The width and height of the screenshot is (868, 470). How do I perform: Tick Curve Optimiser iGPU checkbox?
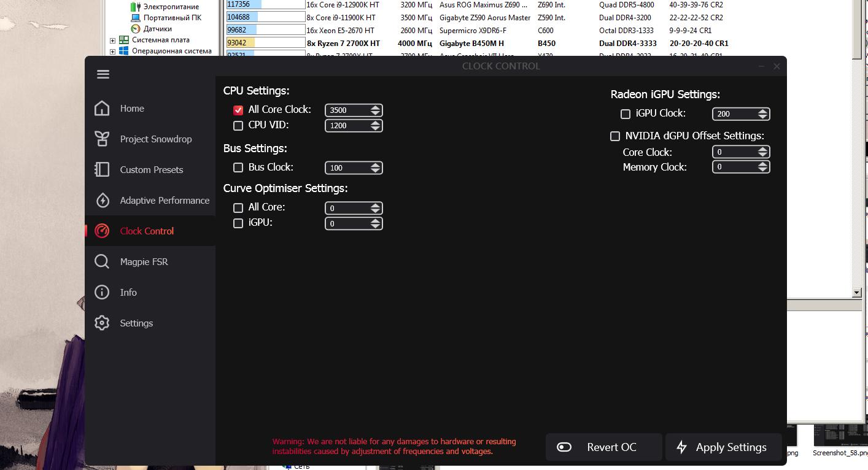(x=238, y=223)
